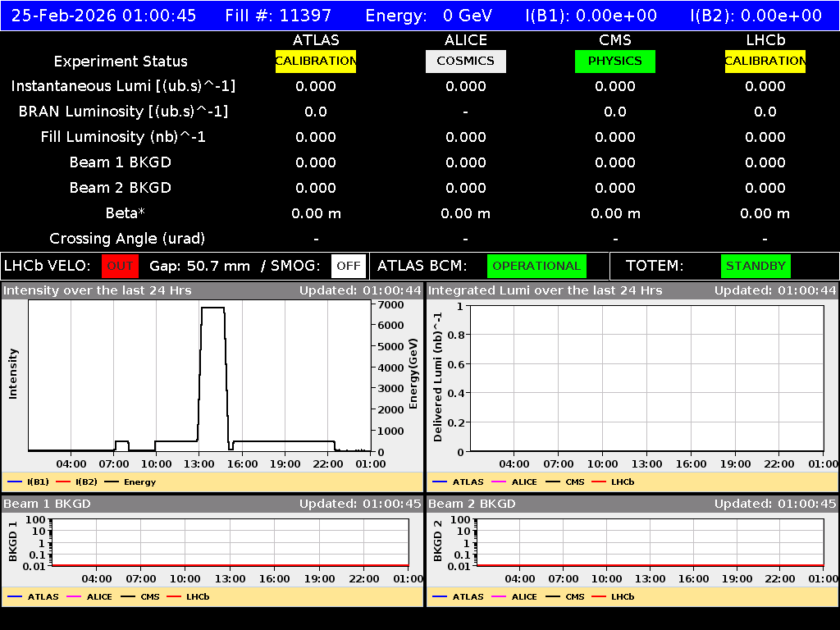
Task: Click the ALICE COSMICS status indicator
Action: click(465, 61)
